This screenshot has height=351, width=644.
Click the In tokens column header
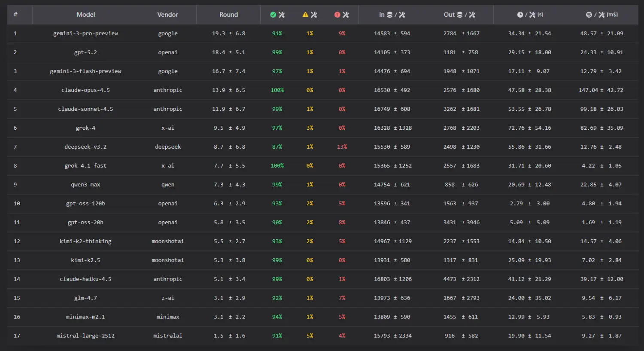(392, 15)
